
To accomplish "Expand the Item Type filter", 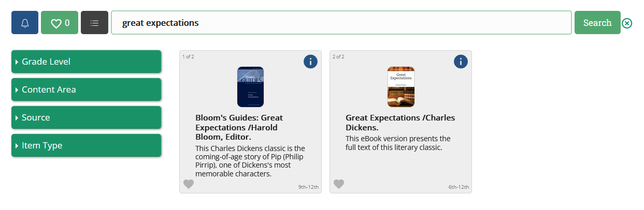I will point(87,145).
